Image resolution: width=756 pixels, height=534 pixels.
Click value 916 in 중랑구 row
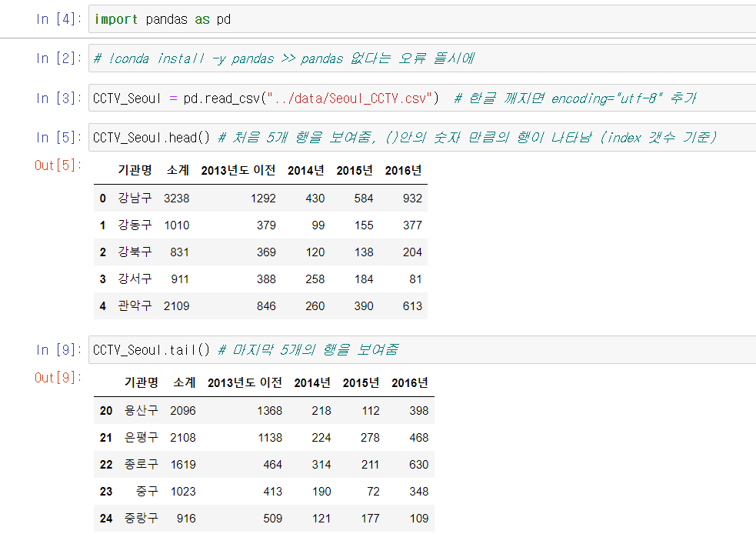pyautogui.click(x=186, y=519)
